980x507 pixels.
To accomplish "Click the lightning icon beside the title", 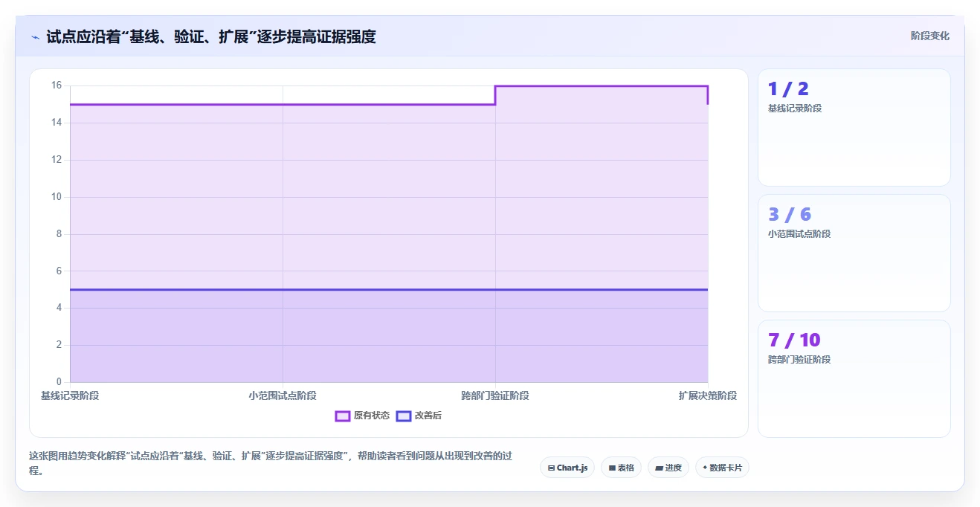I will (35, 36).
